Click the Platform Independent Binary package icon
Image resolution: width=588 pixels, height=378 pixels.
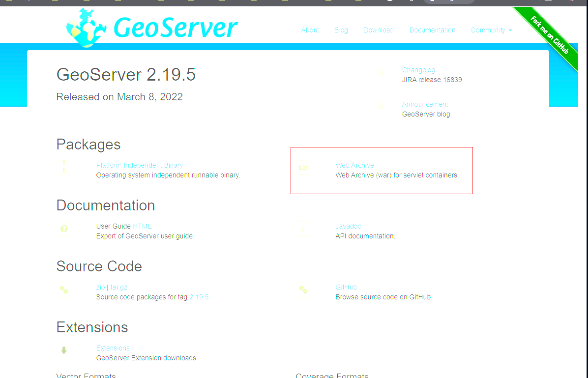coord(63,167)
